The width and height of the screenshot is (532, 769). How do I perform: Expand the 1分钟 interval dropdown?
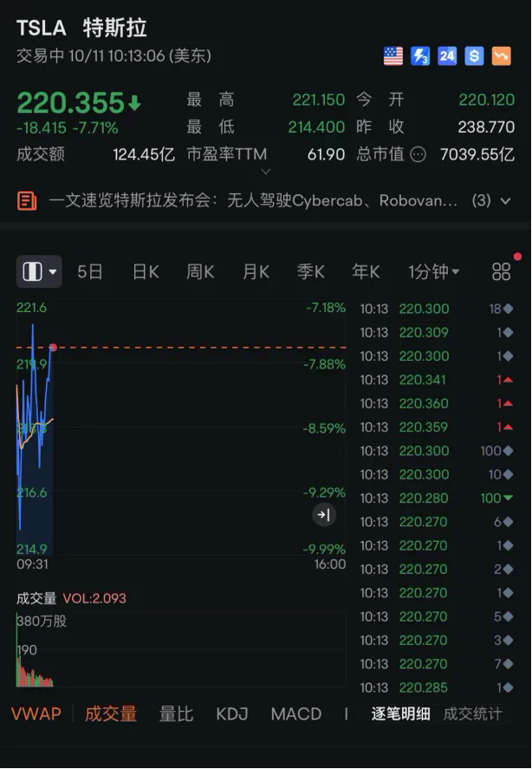click(x=434, y=271)
